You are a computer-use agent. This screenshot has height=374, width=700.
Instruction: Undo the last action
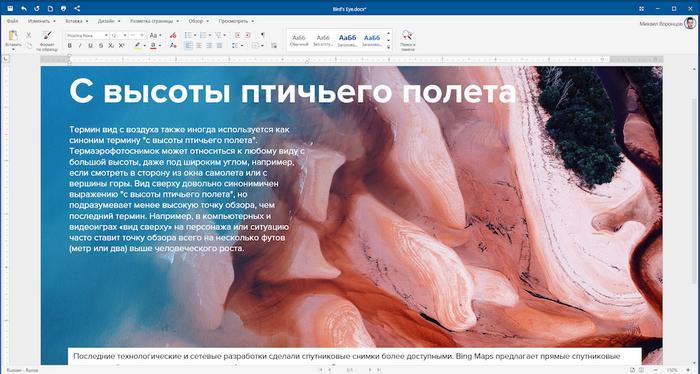24,8
